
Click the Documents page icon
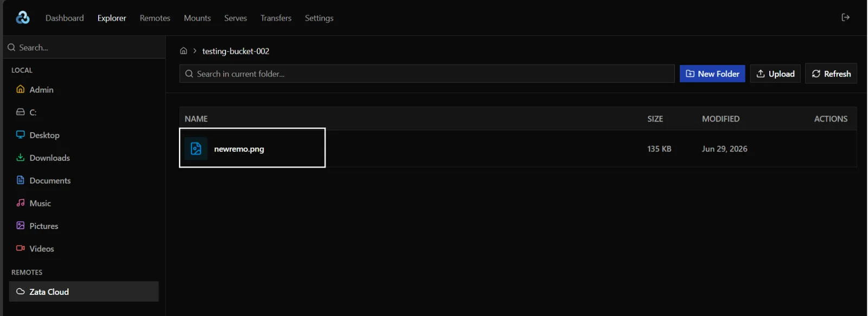[21, 180]
